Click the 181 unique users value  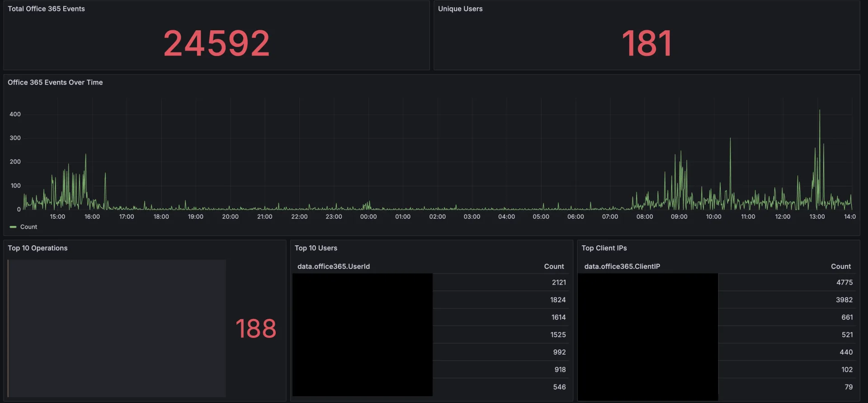647,43
